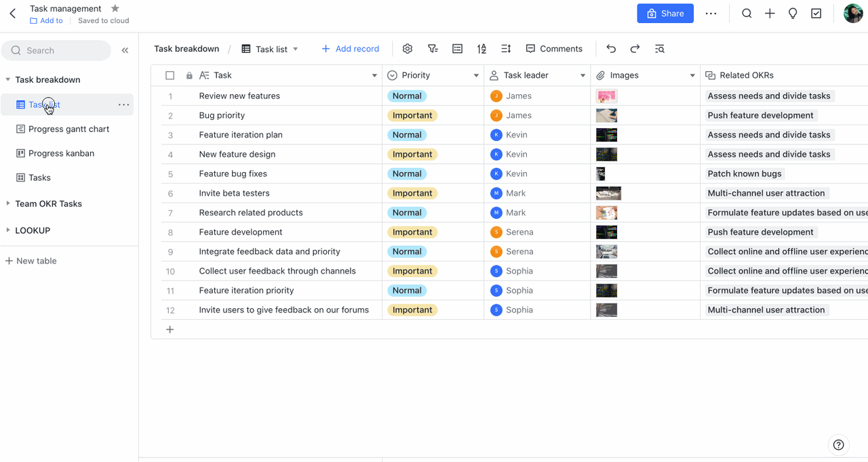The width and height of the screenshot is (868, 462).
Task: Open the Progress gantt chart view
Action: 68,129
